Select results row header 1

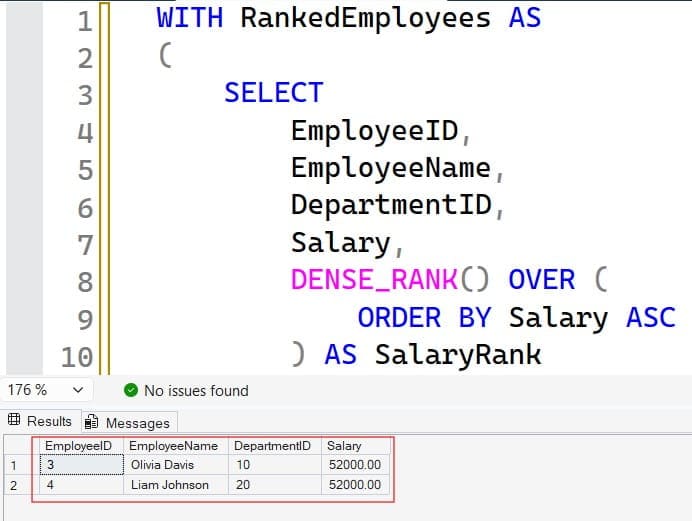21,465
